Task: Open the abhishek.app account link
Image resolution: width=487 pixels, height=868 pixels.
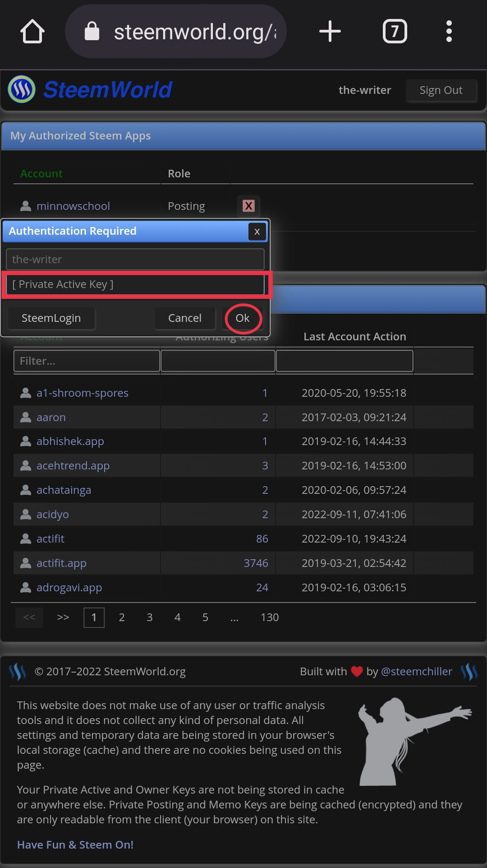Action: (x=70, y=441)
